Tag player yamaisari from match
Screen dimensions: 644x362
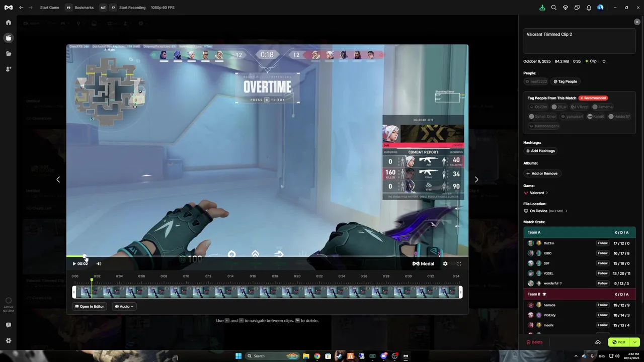coord(572,117)
